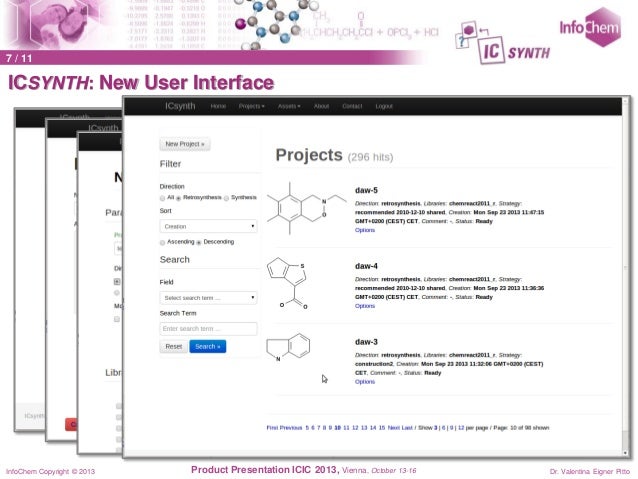638x479 pixels.
Task: Open Options for project daw-5
Action: [x=365, y=230]
